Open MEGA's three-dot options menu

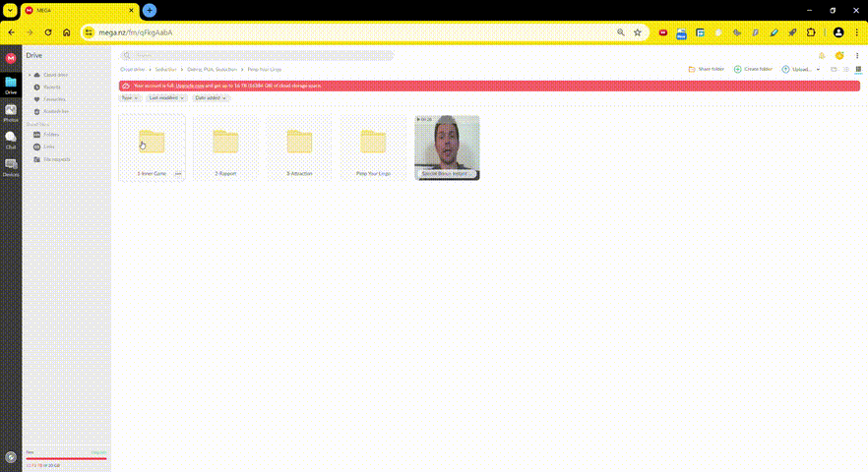pos(857,55)
